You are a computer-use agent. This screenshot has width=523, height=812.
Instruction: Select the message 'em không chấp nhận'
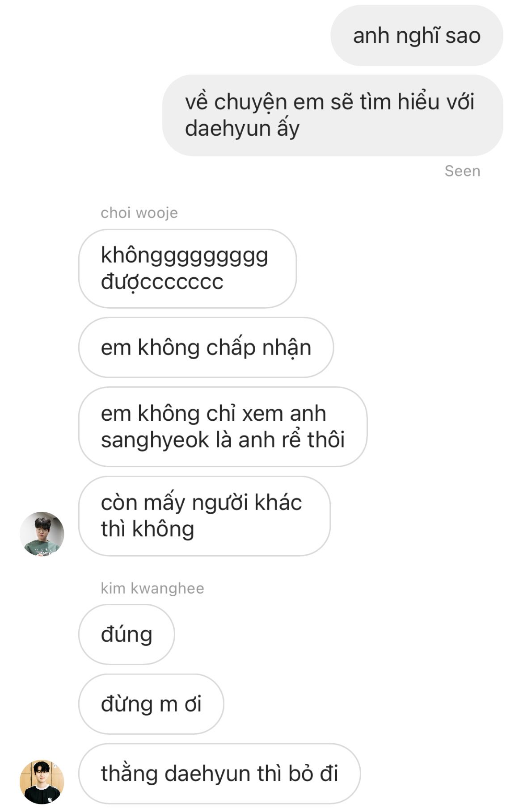pos(206,347)
